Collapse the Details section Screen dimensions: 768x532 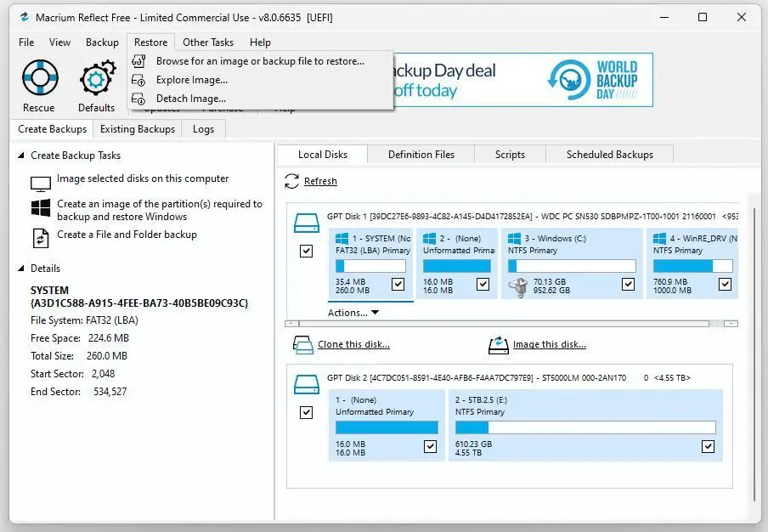point(21,269)
